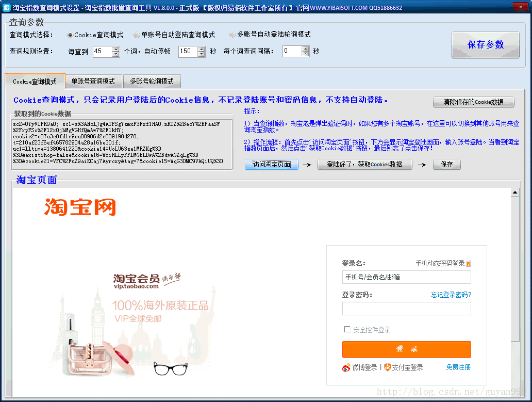Choose 微博登录 link
Screen dimensions: 532x402
point(365,367)
